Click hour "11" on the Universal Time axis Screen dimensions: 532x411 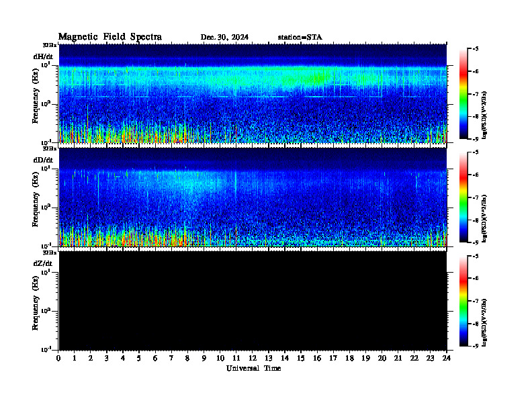[x=236, y=358]
